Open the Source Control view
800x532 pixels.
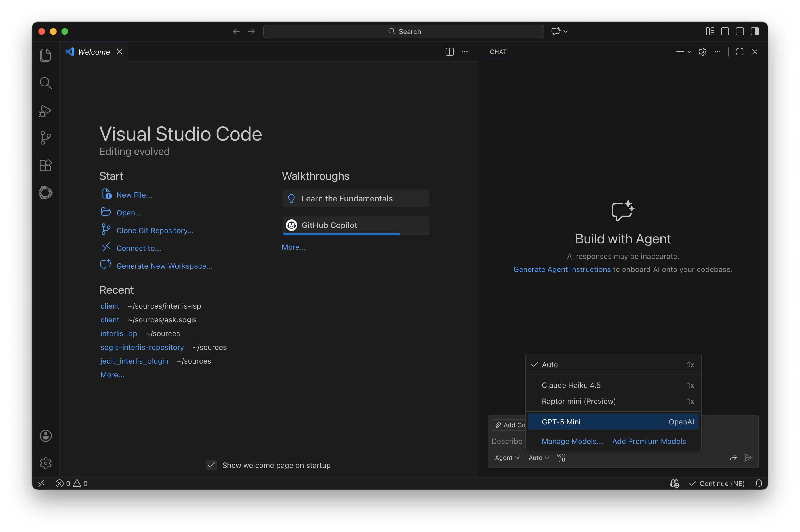pyautogui.click(x=45, y=137)
